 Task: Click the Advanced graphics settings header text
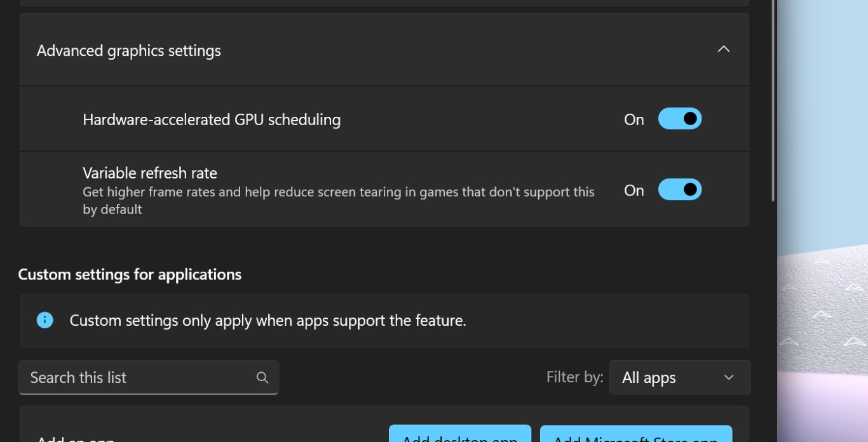(129, 51)
